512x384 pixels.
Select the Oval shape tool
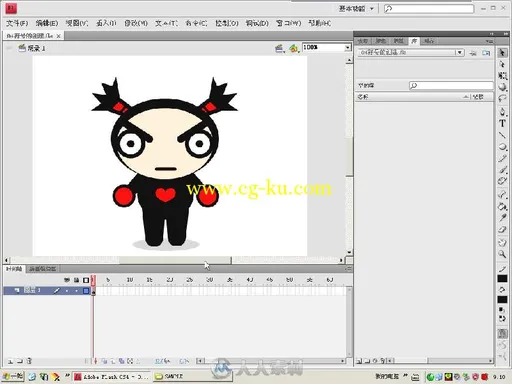coord(502,147)
